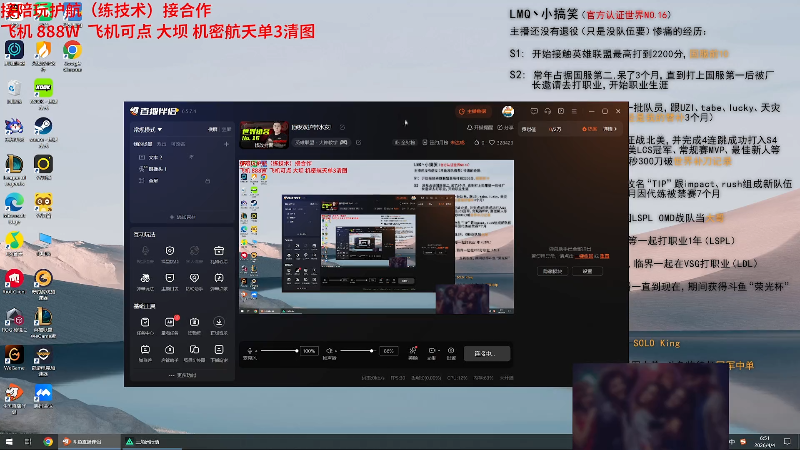800x450 pixels.
Task: Click the orange tutorial button in the title bar
Action: tap(472, 111)
